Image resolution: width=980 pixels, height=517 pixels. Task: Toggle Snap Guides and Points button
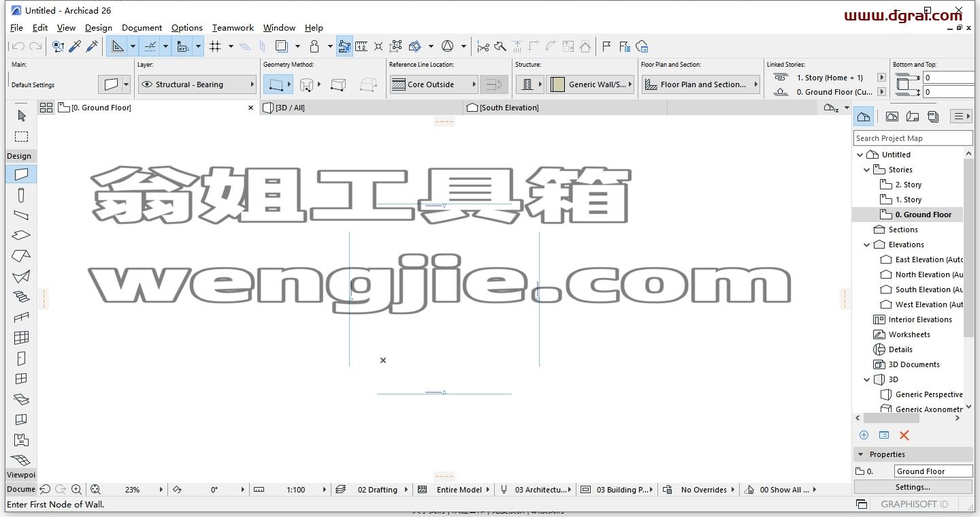coord(150,46)
